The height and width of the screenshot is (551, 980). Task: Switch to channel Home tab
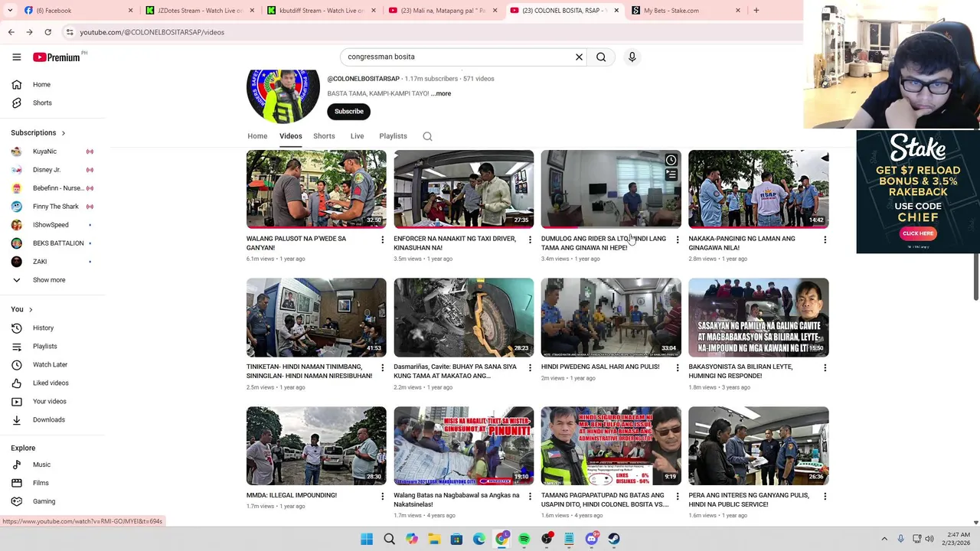click(257, 136)
